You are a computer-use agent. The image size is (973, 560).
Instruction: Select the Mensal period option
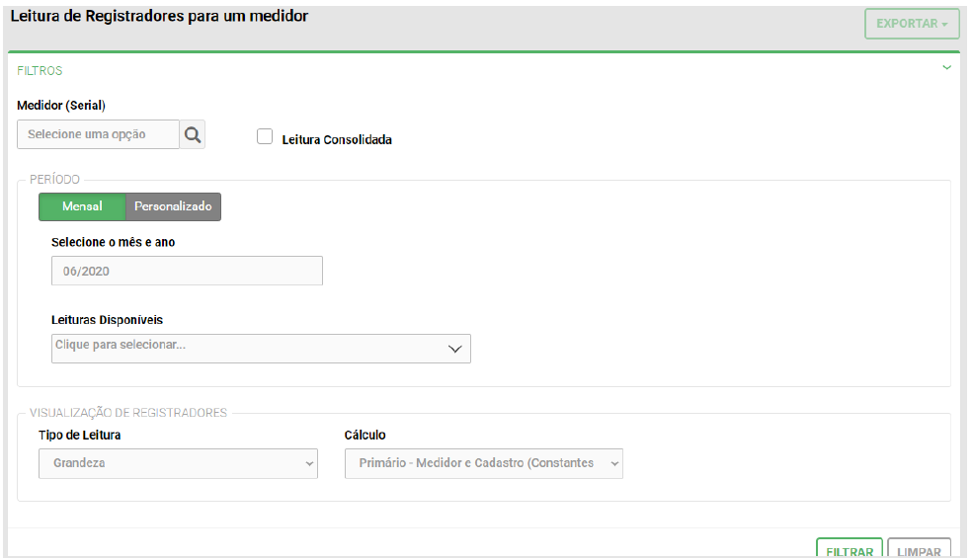[82, 206]
